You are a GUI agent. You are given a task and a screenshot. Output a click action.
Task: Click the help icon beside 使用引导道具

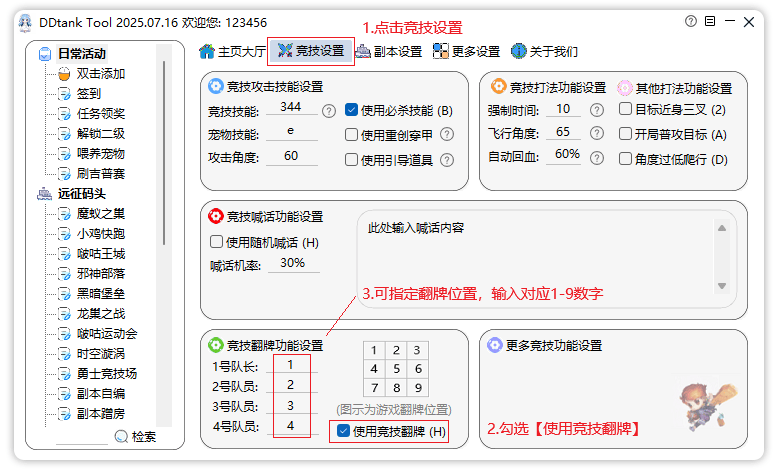447,160
